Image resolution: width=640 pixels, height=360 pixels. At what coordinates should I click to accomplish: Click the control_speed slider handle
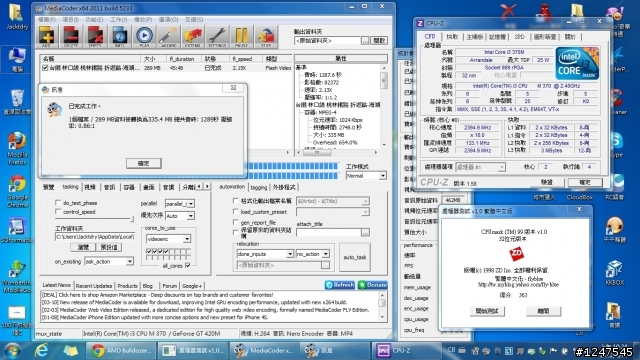coord(132,219)
